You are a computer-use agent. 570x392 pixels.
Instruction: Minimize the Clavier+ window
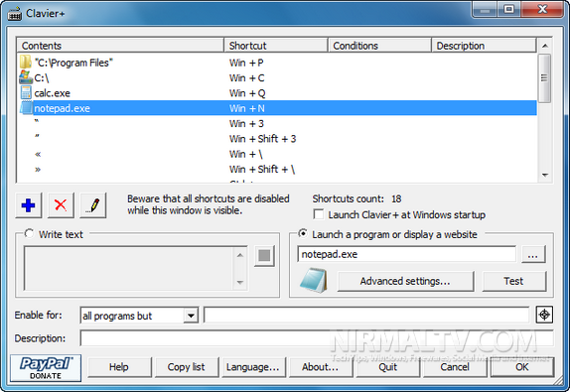pos(485,10)
